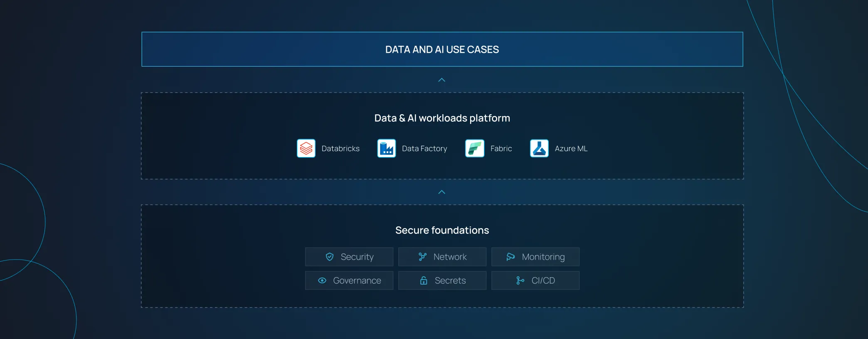This screenshot has height=339, width=868.
Task: Click the Data Factory logo icon
Action: pyautogui.click(x=387, y=148)
